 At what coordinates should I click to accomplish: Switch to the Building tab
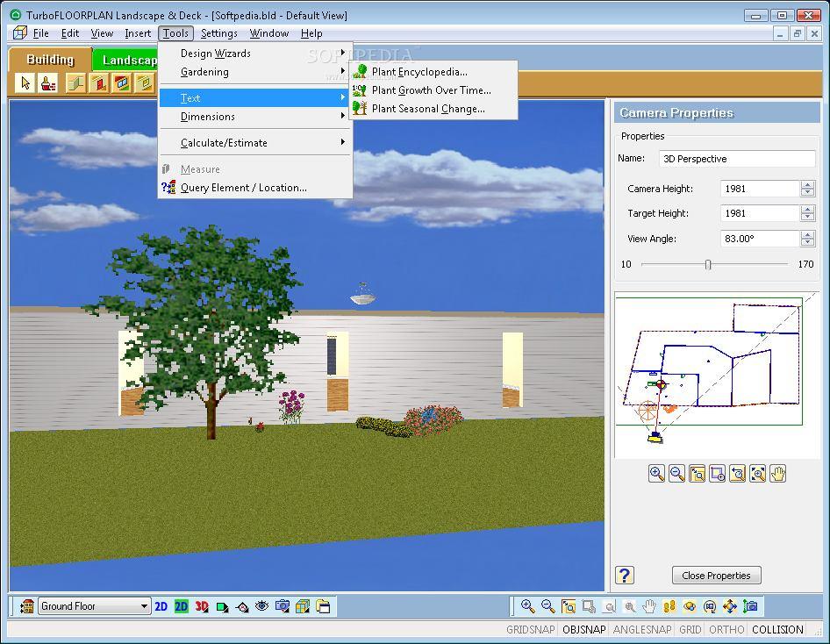50,60
